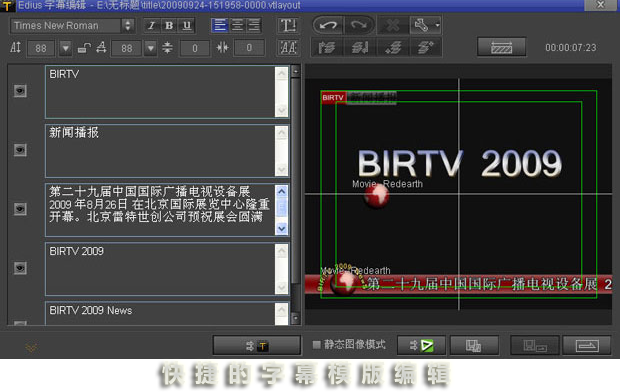
Task: Toggle visibility of the 第二十九届 text layer
Action: pyautogui.click(x=20, y=209)
